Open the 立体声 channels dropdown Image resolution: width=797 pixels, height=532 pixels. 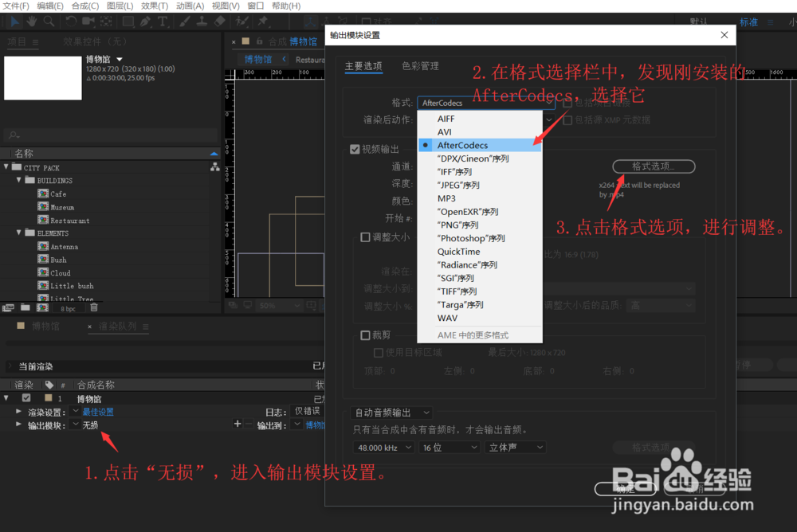pyautogui.click(x=516, y=448)
